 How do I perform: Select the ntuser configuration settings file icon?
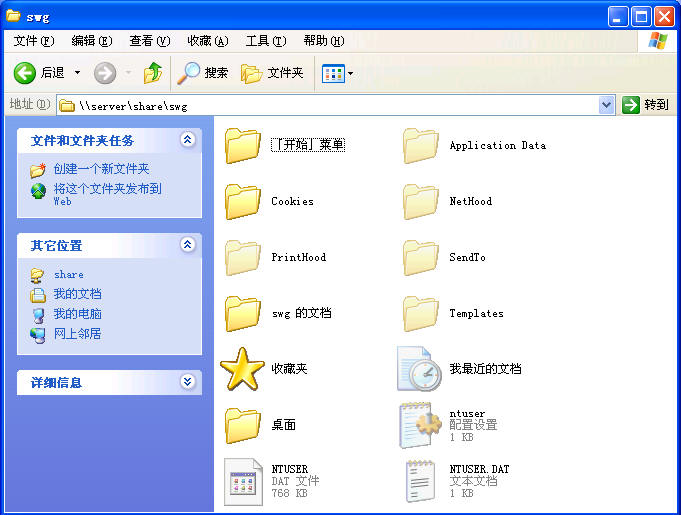pyautogui.click(x=420, y=425)
